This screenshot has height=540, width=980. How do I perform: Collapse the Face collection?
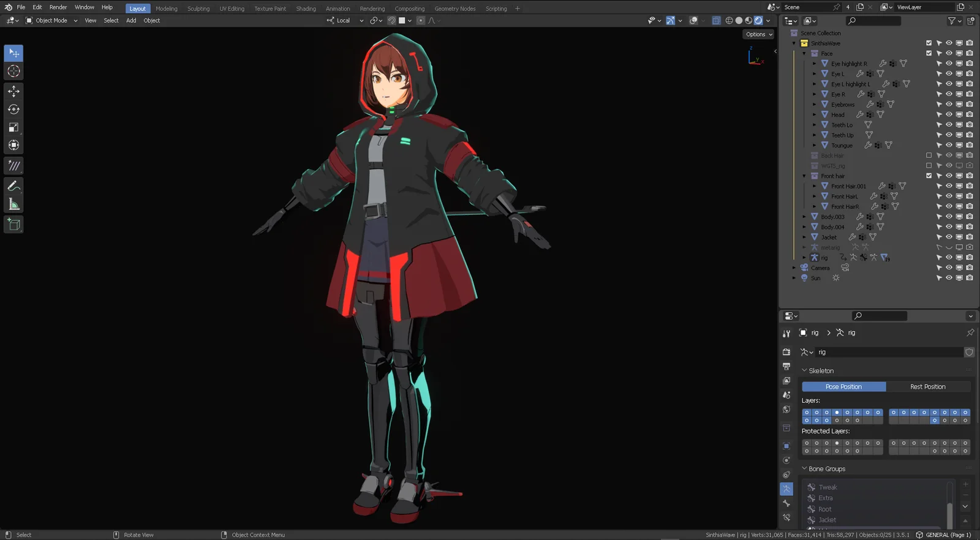click(x=804, y=53)
